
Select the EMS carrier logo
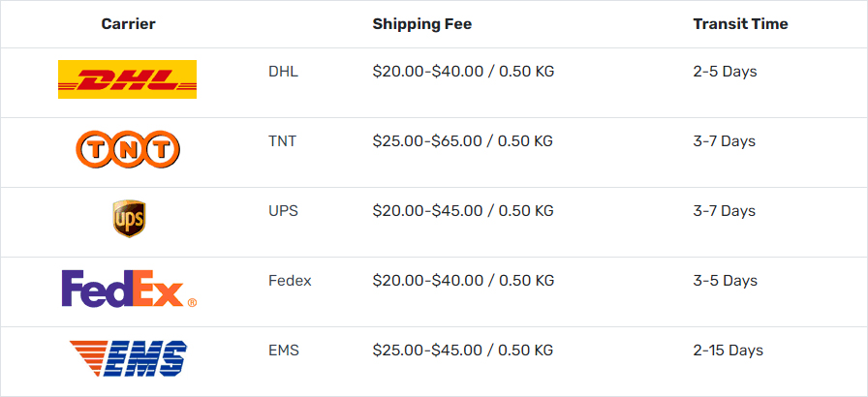(128, 358)
